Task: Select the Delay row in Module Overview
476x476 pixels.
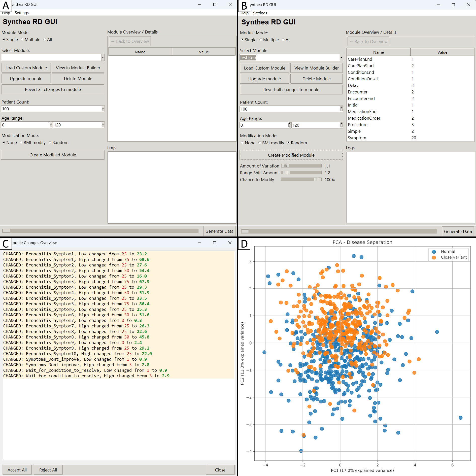Action: (411, 85)
